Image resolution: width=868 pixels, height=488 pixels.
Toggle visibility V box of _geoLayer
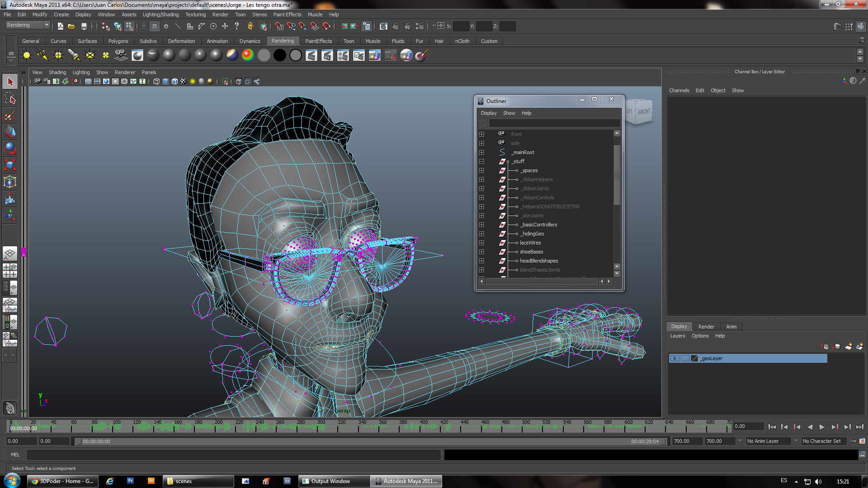click(675, 358)
